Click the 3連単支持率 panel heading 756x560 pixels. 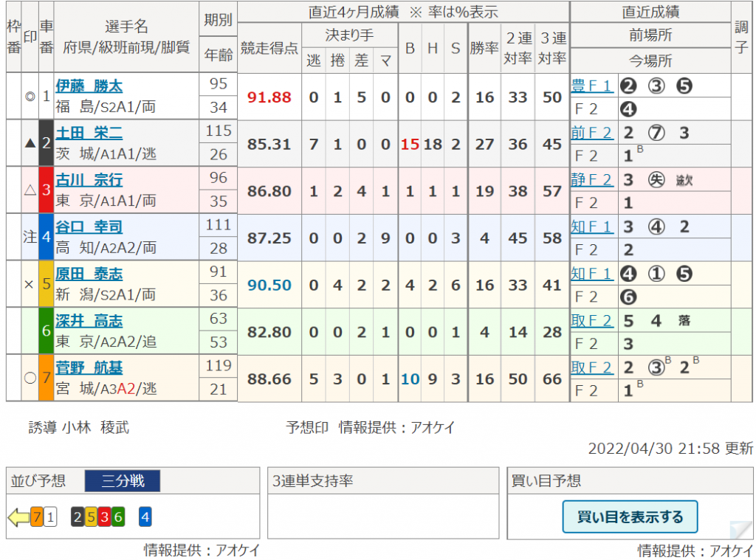tap(313, 480)
